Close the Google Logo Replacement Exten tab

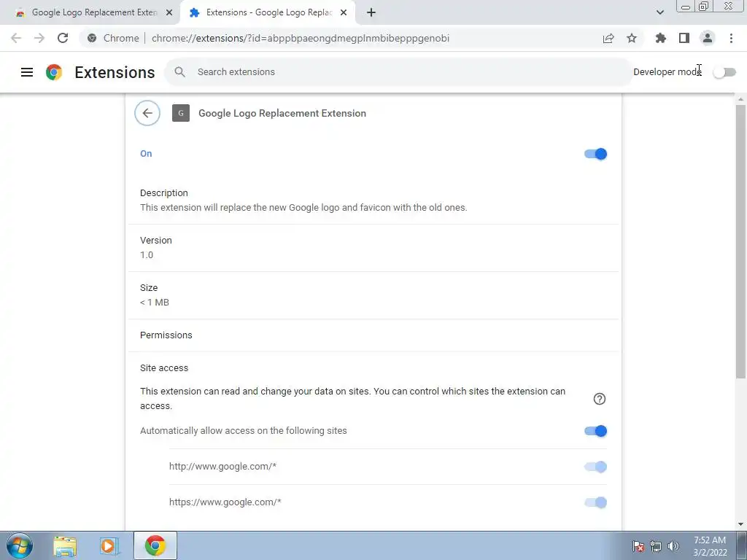pyautogui.click(x=169, y=13)
